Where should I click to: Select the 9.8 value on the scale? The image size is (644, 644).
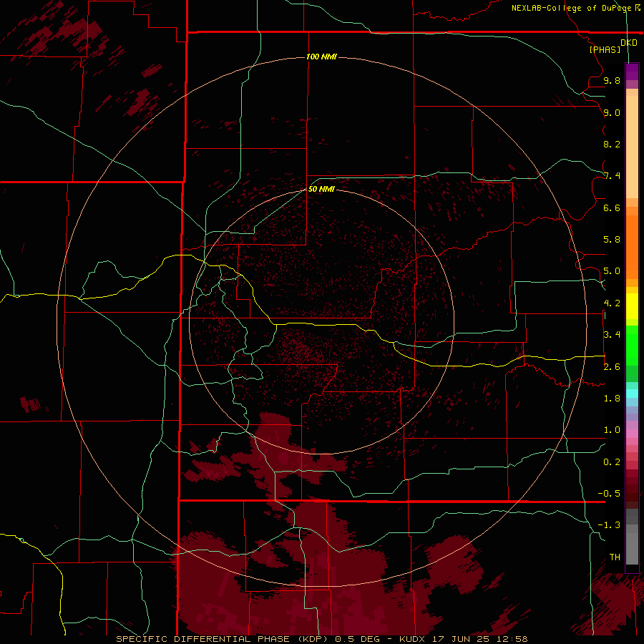tap(612, 80)
